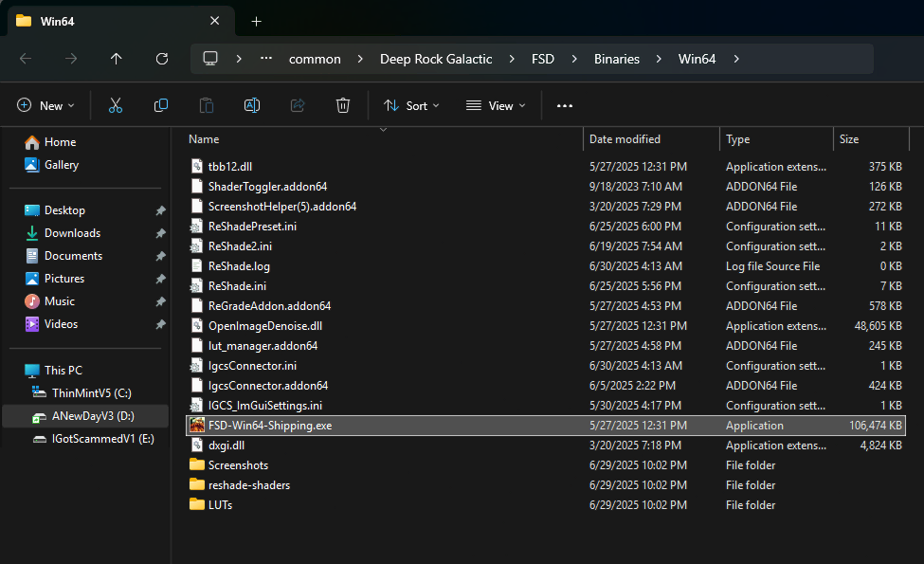Open ANewDayV3 (D:) drive
Viewport: 924px width, 564px height.
[83, 416]
